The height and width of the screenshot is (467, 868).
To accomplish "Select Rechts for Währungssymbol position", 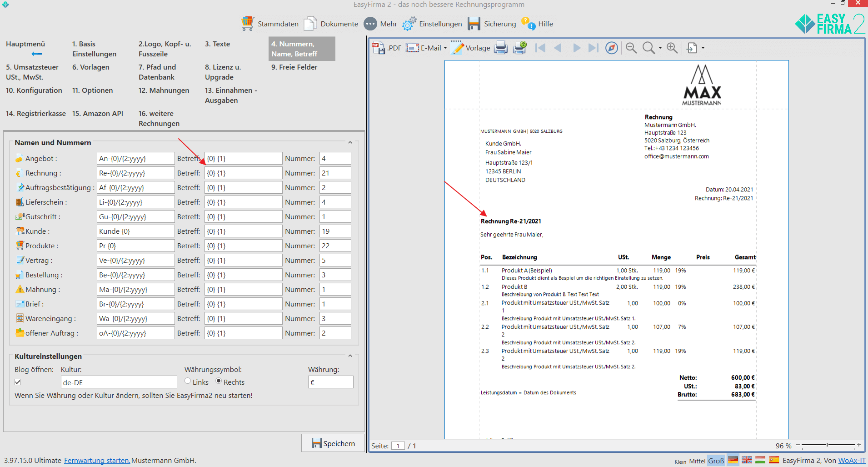I will pos(219,381).
